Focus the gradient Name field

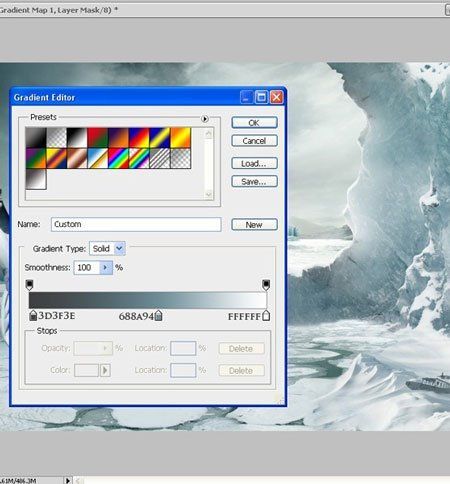click(136, 224)
